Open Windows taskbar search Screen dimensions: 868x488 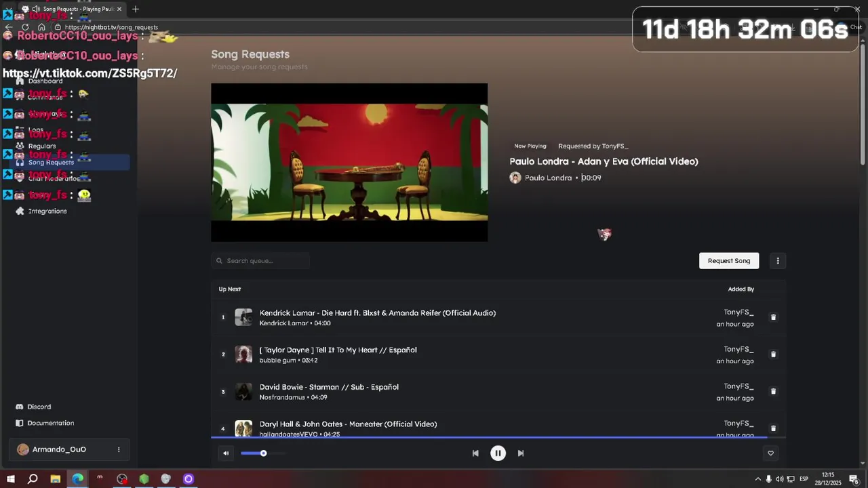pos(33,479)
